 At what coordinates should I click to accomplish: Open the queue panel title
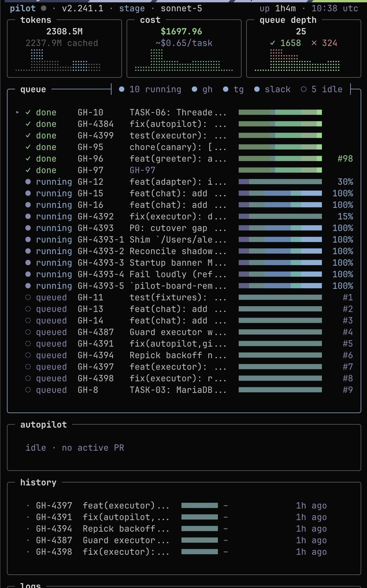coord(33,89)
